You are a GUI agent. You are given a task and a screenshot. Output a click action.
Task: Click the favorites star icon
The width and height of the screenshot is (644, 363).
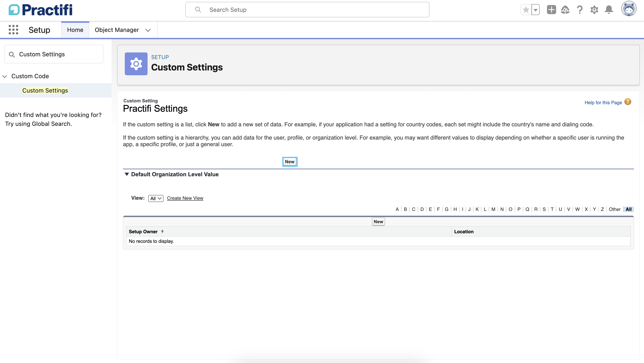(526, 10)
